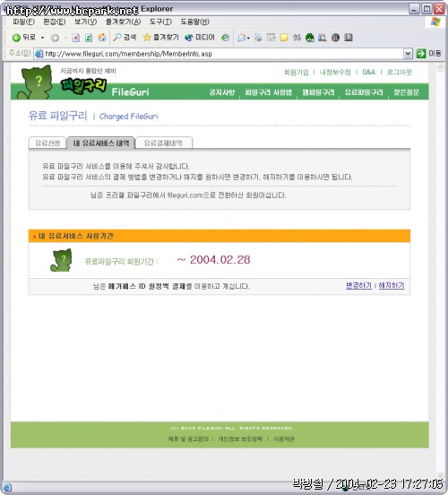The width and height of the screenshot is (448, 495).
Task: Open the Q&A link
Action: point(369,73)
